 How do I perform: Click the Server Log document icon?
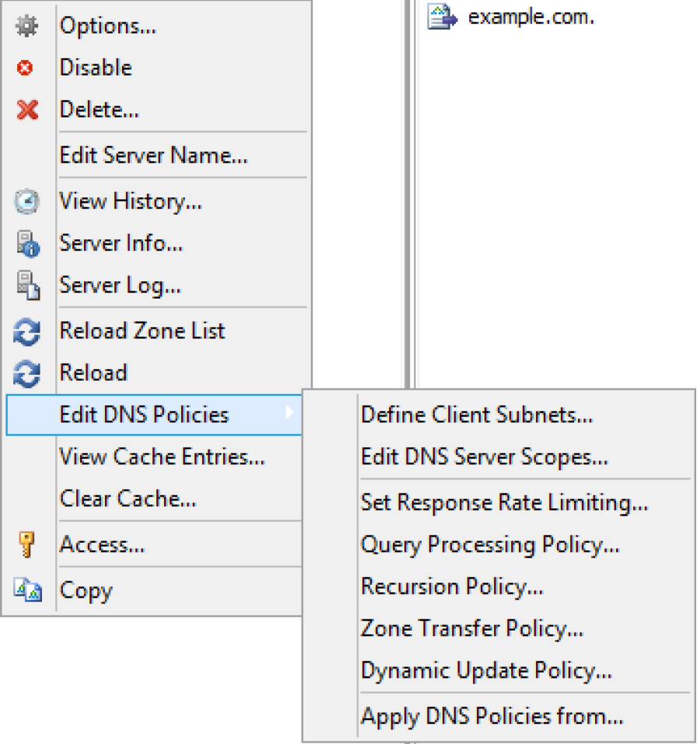(27, 286)
